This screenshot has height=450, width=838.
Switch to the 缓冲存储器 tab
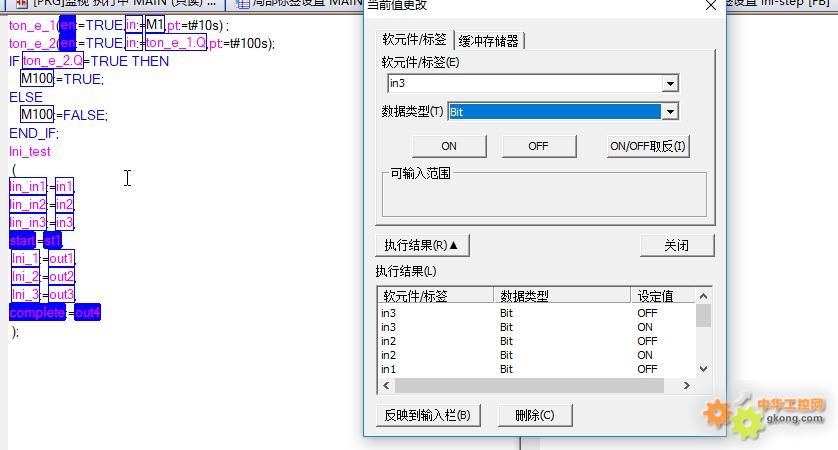tap(488, 40)
